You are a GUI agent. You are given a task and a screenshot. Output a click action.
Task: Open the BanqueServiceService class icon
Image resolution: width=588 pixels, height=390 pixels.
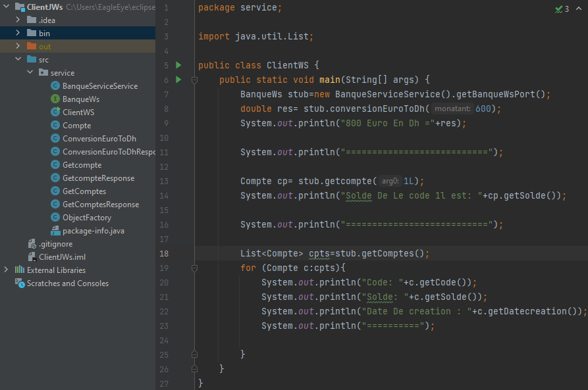coord(55,85)
